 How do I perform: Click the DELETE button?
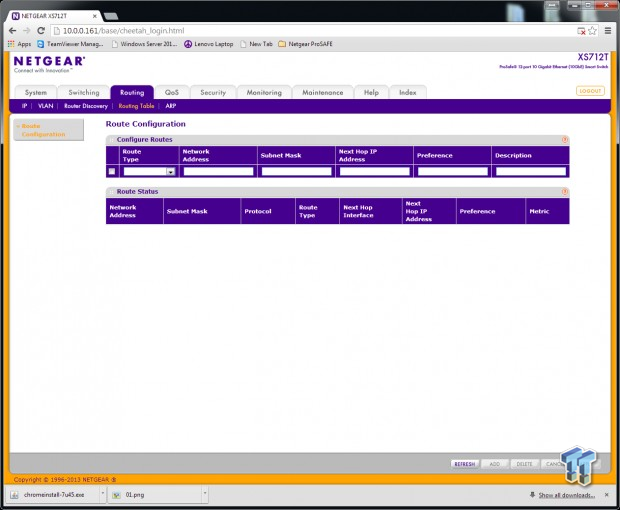click(x=524, y=464)
